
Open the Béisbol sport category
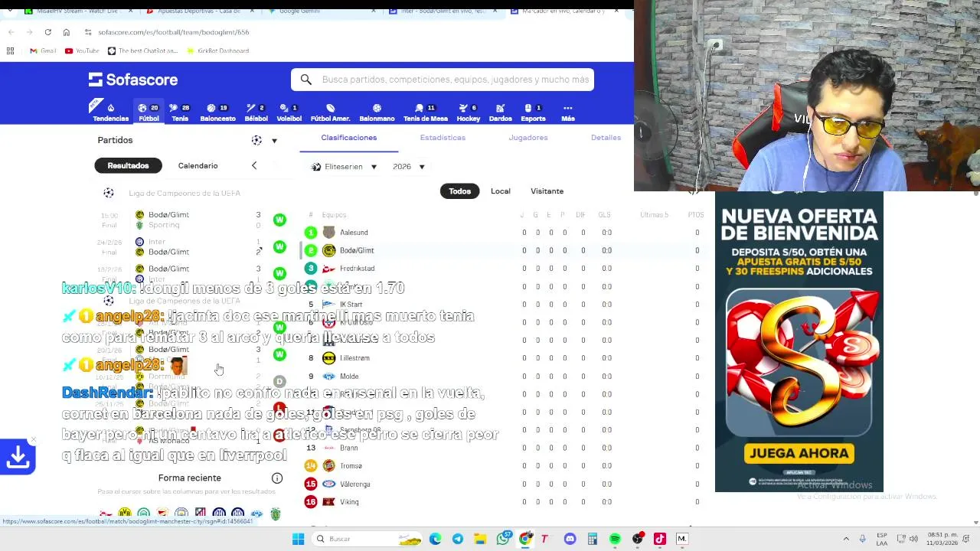coord(256,112)
